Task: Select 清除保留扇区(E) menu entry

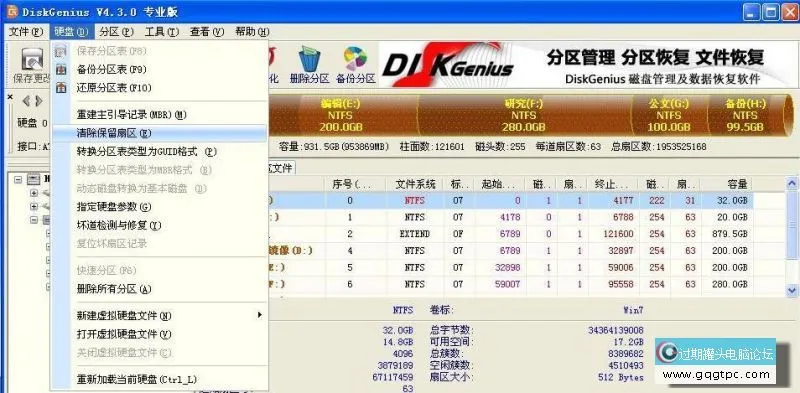Action: [x=160, y=133]
